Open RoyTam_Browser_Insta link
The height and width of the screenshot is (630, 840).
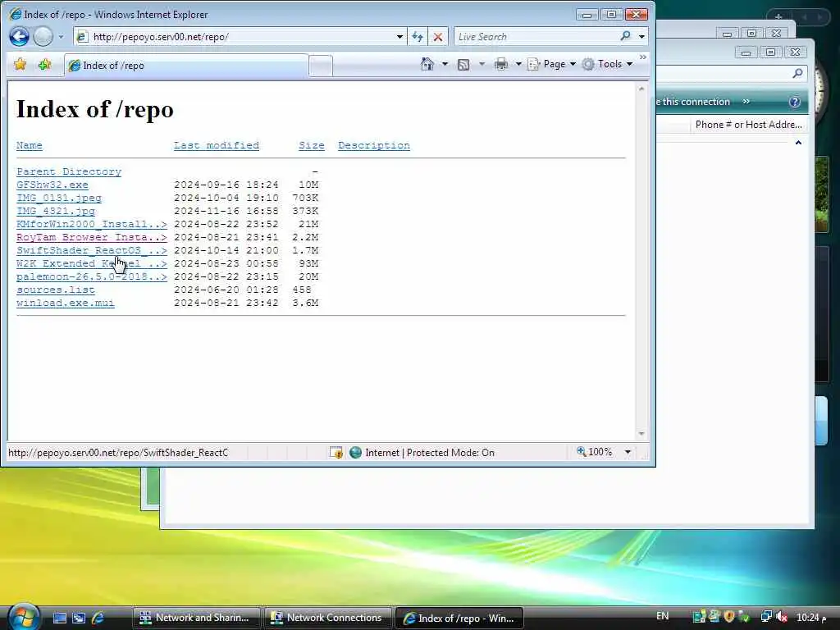(92, 237)
